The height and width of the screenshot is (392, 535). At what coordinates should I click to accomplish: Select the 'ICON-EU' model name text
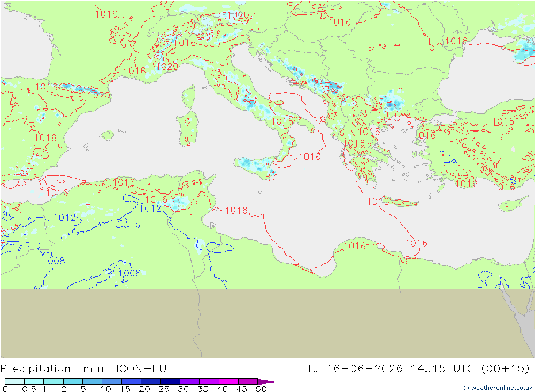click(141, 368)
